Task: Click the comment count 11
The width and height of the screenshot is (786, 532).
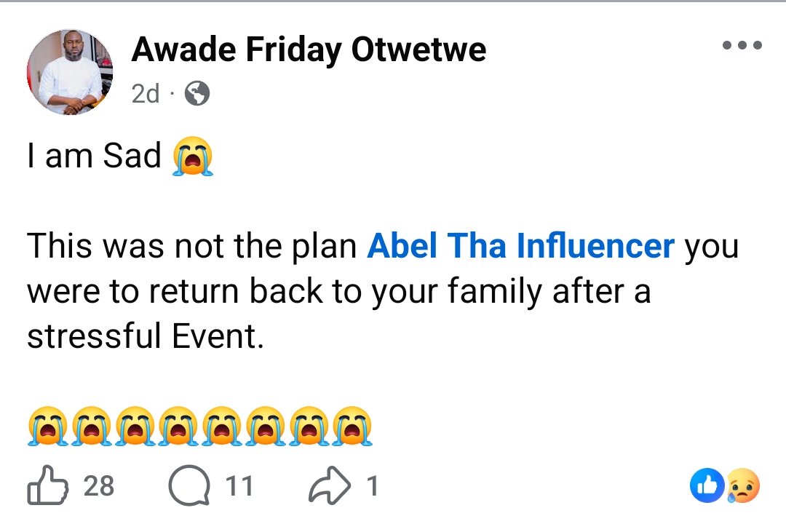Action: pos(239,486)
